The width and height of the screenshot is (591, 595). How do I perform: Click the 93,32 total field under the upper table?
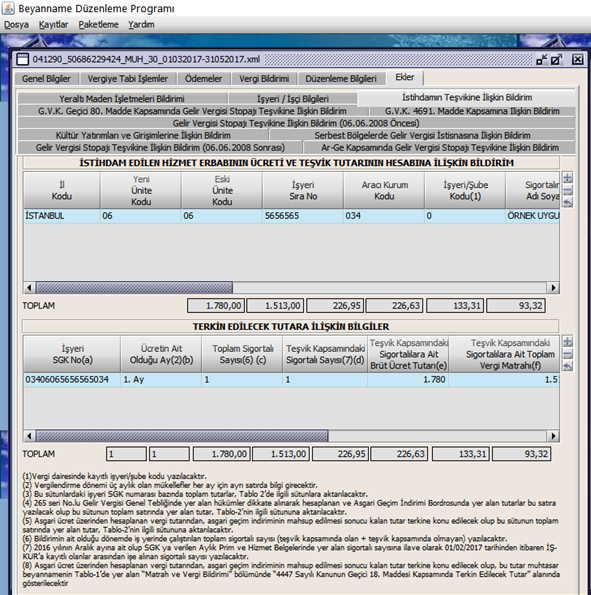[516, 305]
